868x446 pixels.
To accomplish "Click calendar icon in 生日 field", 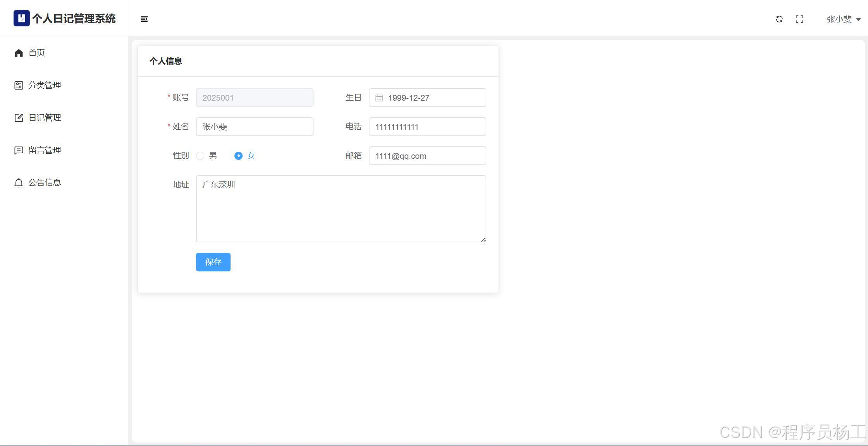I will point(379,98).
